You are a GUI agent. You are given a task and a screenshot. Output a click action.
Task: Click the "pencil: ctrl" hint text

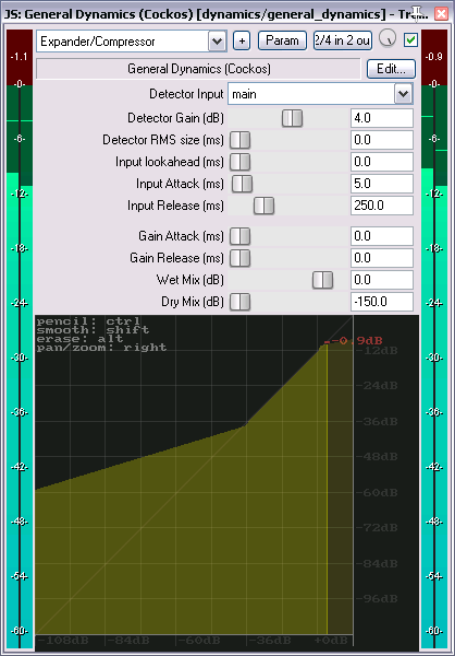[88, 321]
